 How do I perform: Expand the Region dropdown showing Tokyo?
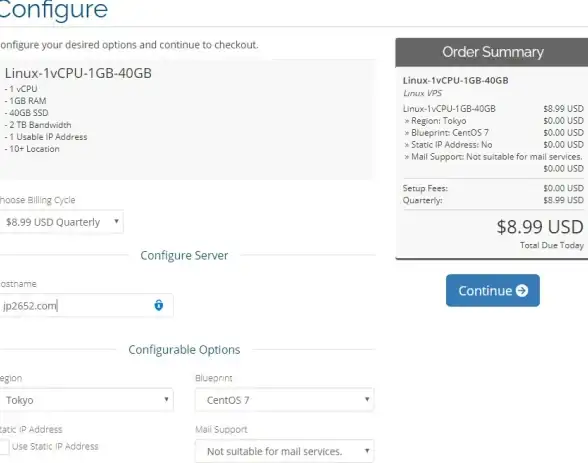pyautogui.click(x=86, y=400)
